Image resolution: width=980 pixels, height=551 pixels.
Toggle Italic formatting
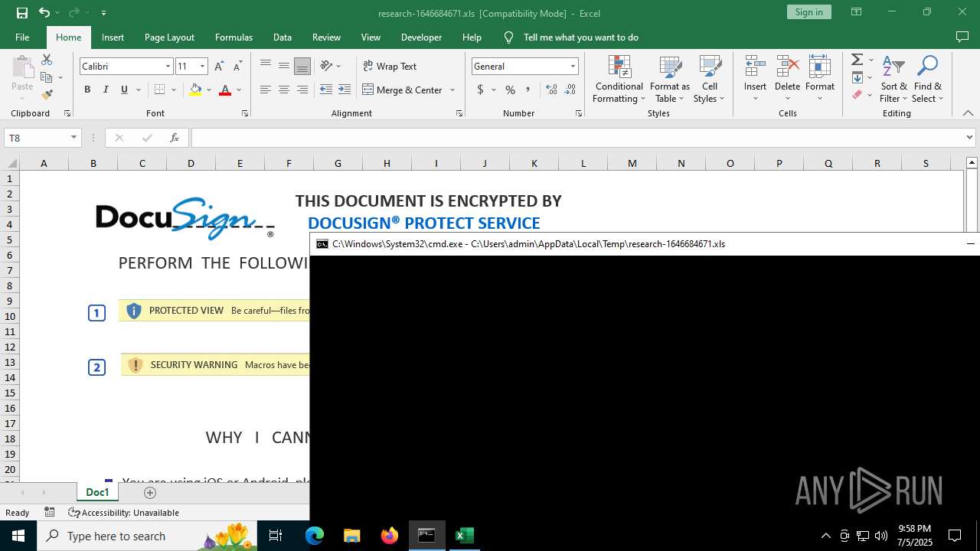tap(106, 90)
